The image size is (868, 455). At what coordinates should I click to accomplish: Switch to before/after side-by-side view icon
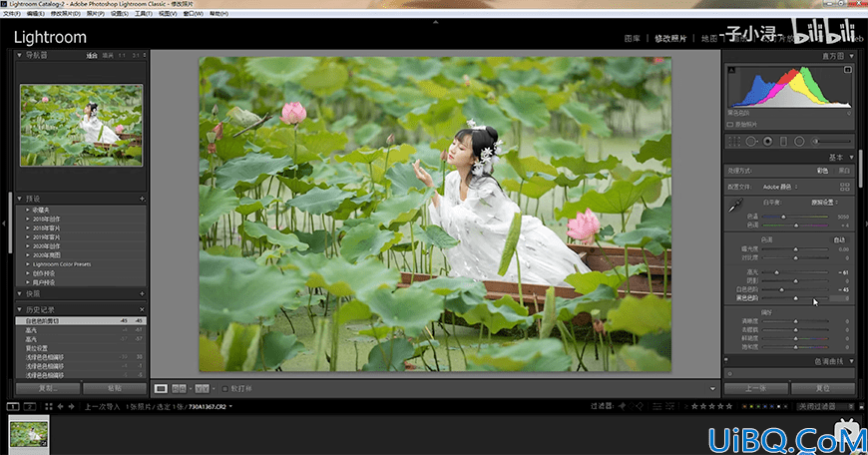pyautogui.click(x=203, y=389)
